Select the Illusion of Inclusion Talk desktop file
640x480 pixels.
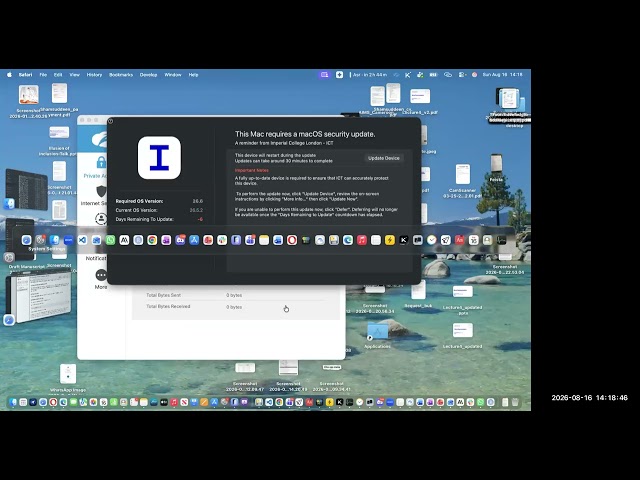(59, 141)
